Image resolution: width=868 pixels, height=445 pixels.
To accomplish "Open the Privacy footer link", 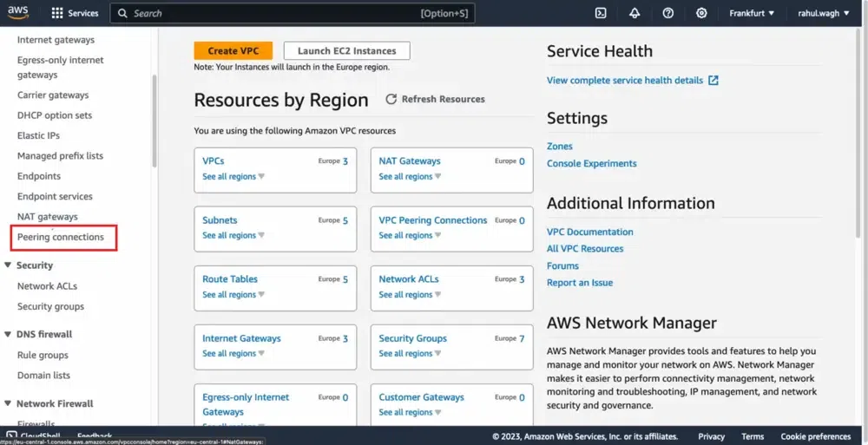I will click(712, 436).
